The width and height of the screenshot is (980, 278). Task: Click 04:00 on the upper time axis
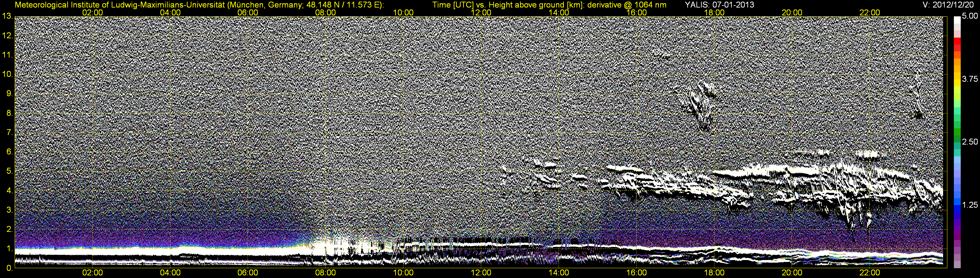pyautogui.click(x=170, y=12)
